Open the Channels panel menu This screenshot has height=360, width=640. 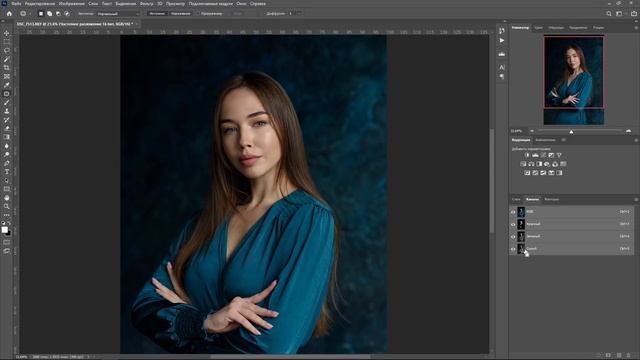636,200
